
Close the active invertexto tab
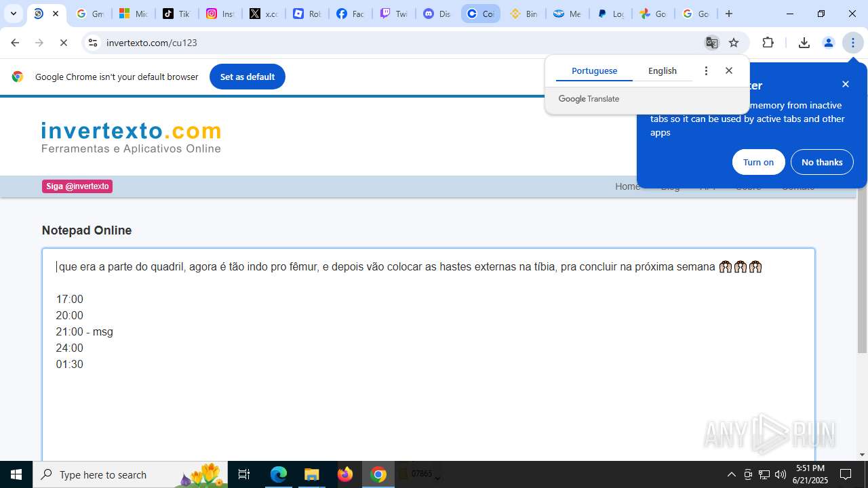click(x=56, y=14)
